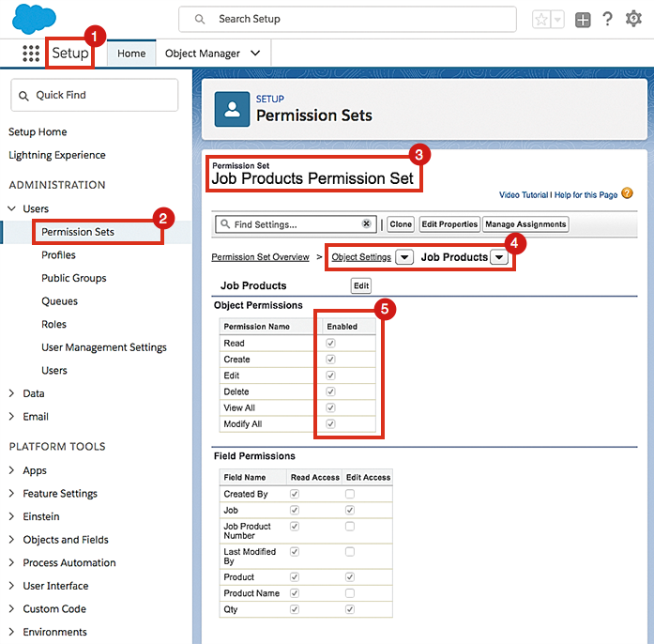Image resolution: width=654 pixels, height=644 pixels.
Task: Open Lightning Experience link
Action: pos(57,155)
